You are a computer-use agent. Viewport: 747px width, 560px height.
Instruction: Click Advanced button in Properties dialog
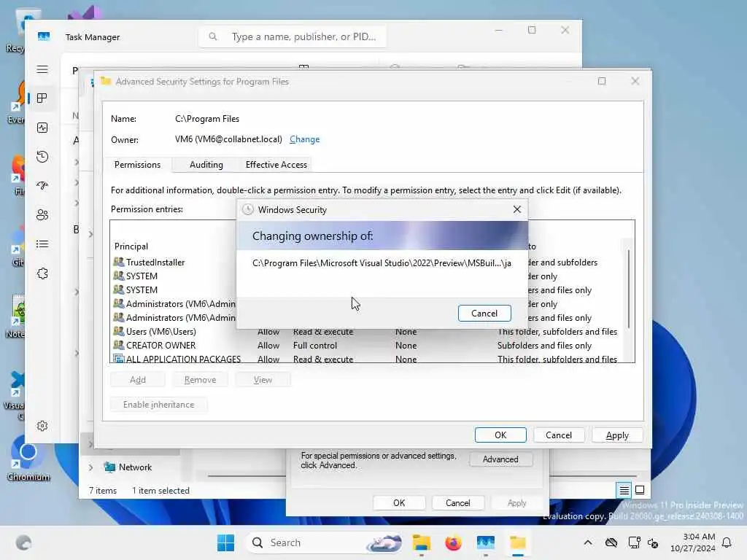click(500, 459)
